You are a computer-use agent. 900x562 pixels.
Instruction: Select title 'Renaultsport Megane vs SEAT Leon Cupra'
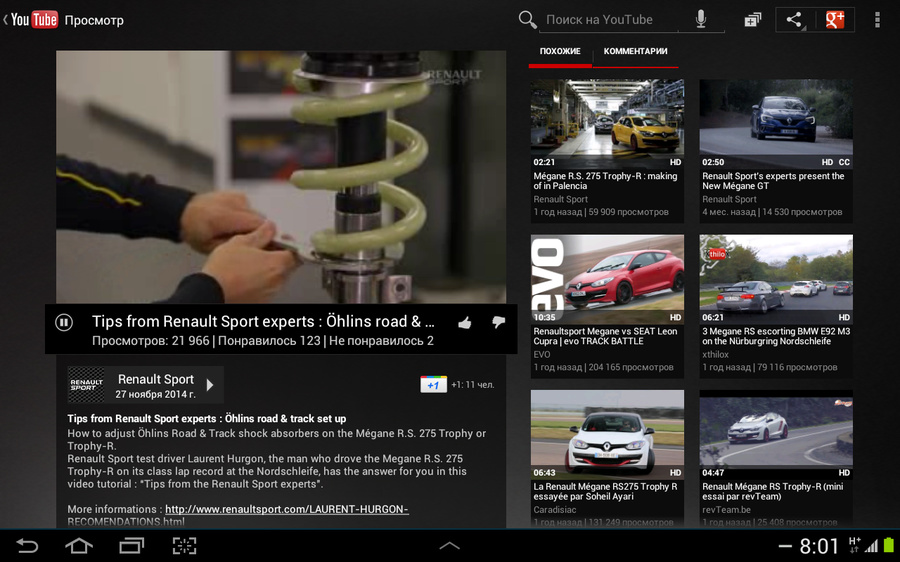pyautogui.click(x=606, y=336)
